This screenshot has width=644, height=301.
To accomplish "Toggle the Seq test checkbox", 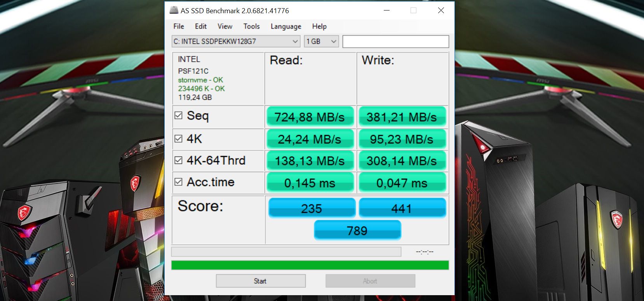I will [179, 115].
